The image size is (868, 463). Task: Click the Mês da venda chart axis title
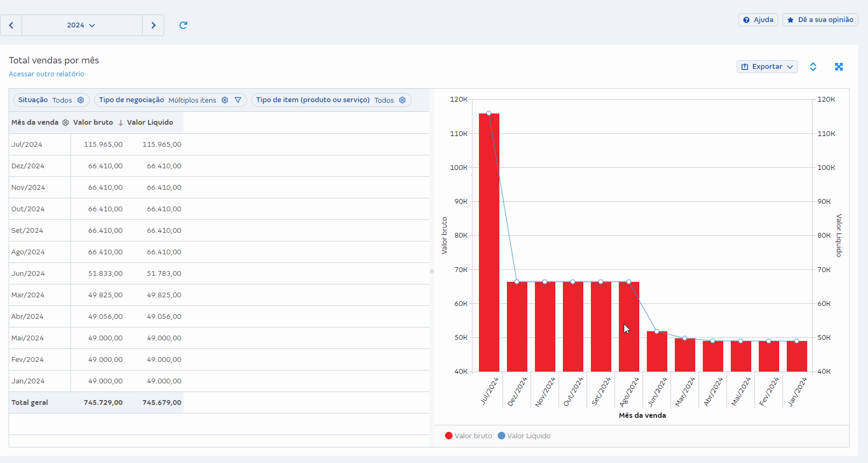click(x=643, y=416)
